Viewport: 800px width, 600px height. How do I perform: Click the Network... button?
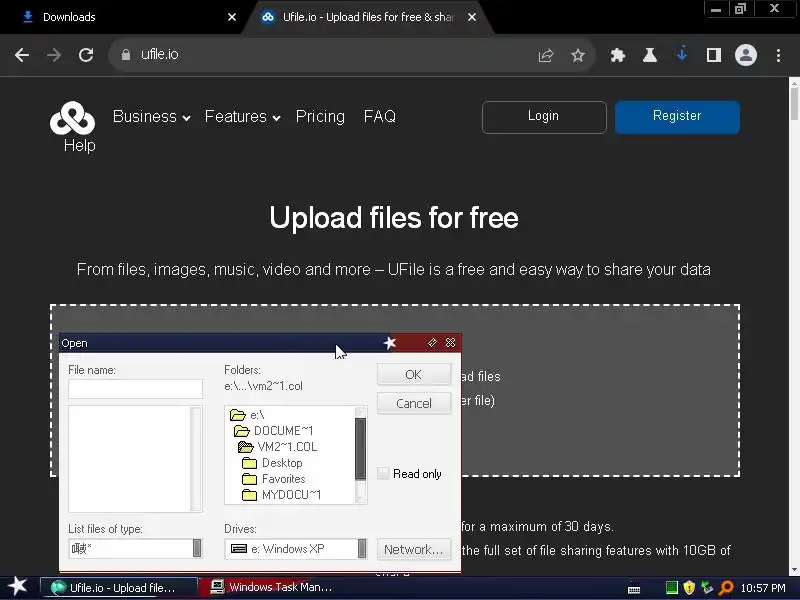414,549
